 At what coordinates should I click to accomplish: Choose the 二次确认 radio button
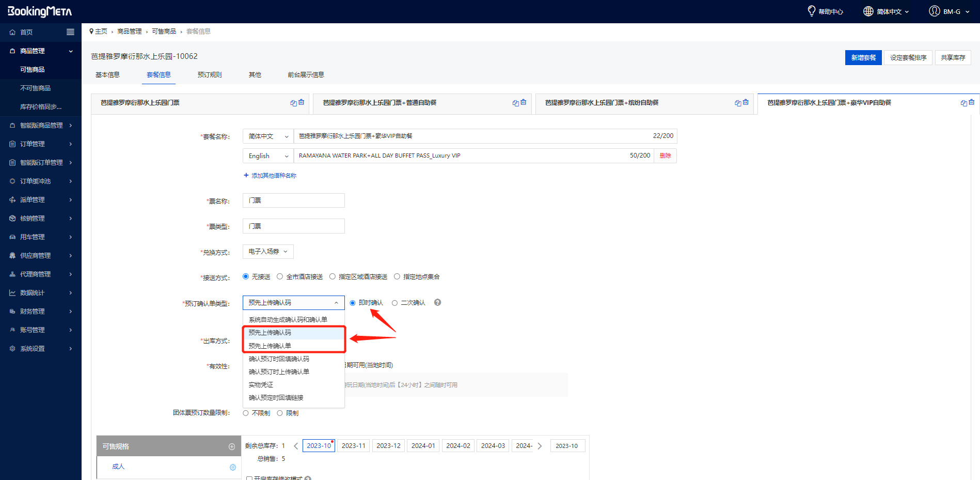(x=394, y=303)
